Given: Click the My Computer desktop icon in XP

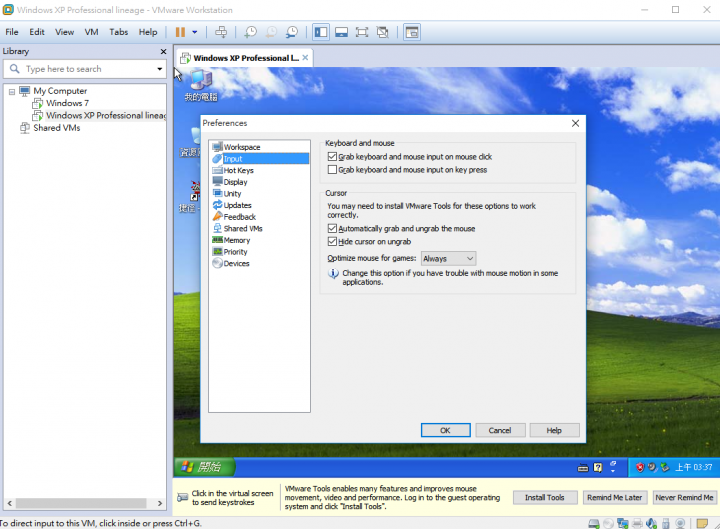Looking at the screenshot, I should pyautogui.click(x=201, y=85).
